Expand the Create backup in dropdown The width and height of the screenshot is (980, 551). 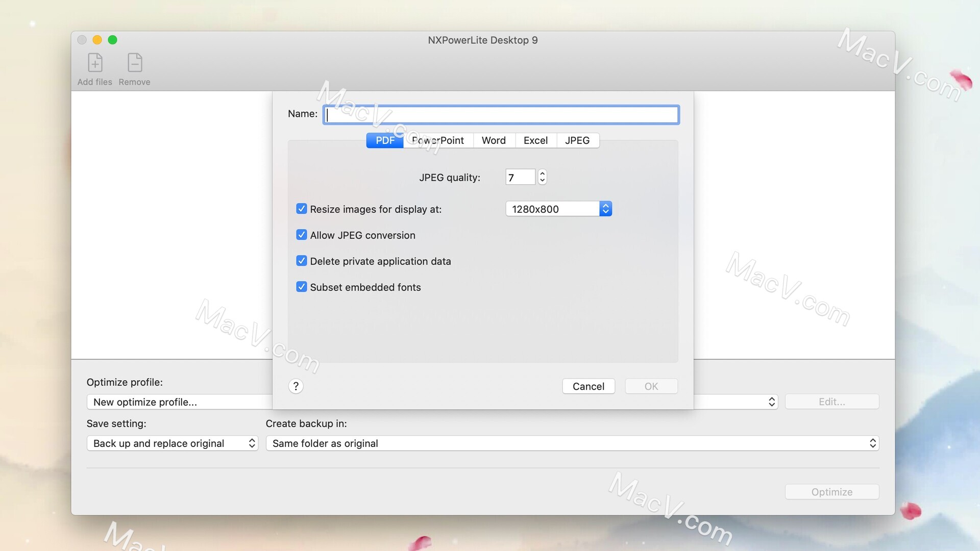[872, 443]
